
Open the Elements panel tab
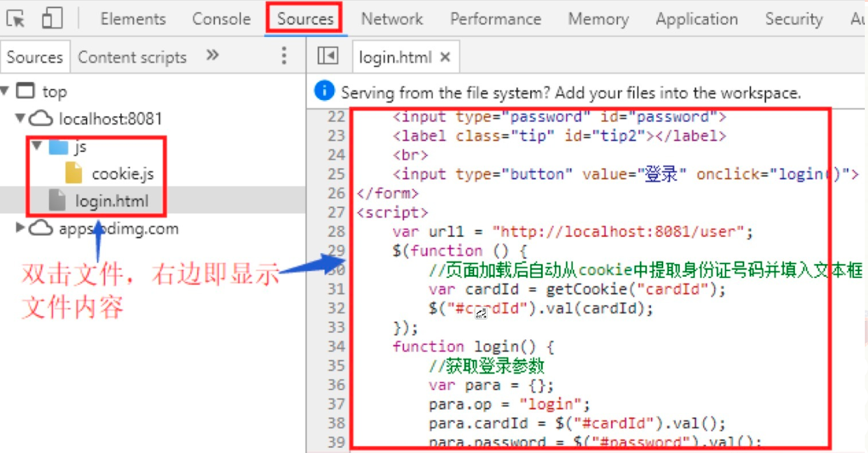point(133,19)
